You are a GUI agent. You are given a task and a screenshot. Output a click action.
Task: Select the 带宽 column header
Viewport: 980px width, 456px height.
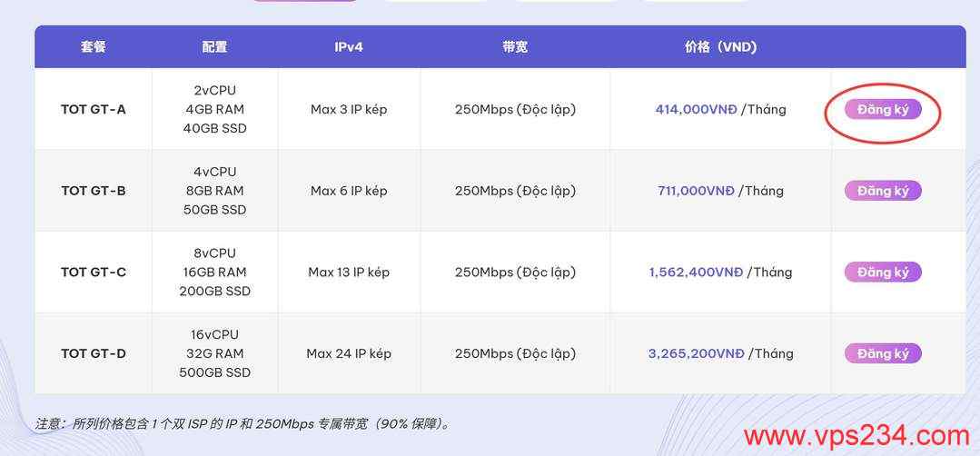(515, 46)
